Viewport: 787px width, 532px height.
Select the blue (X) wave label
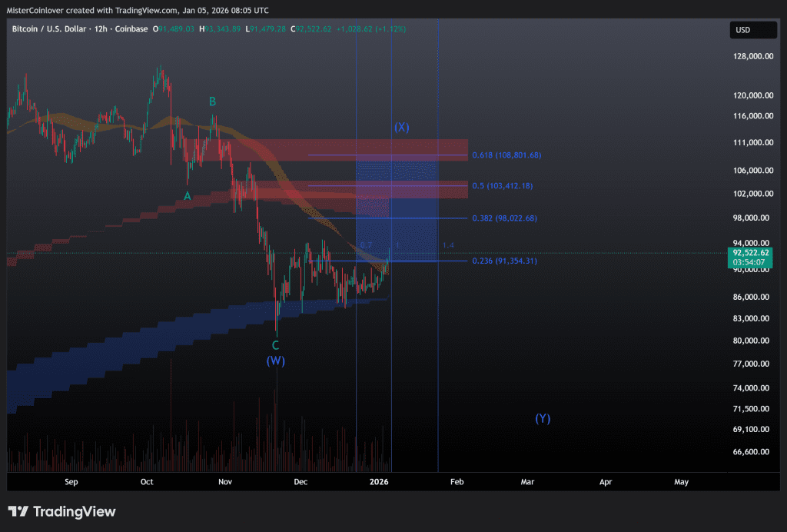click(x=401, y=127)
